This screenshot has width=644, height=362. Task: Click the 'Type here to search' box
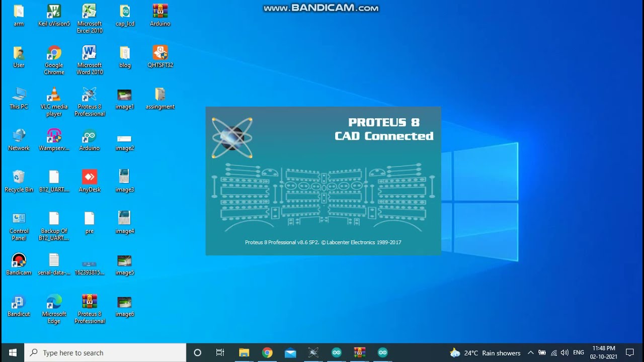pos(106,352)
